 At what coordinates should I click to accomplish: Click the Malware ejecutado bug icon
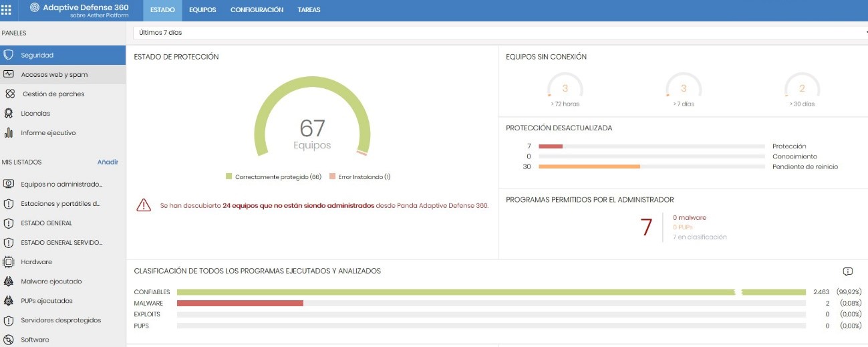tap(9, 281)
